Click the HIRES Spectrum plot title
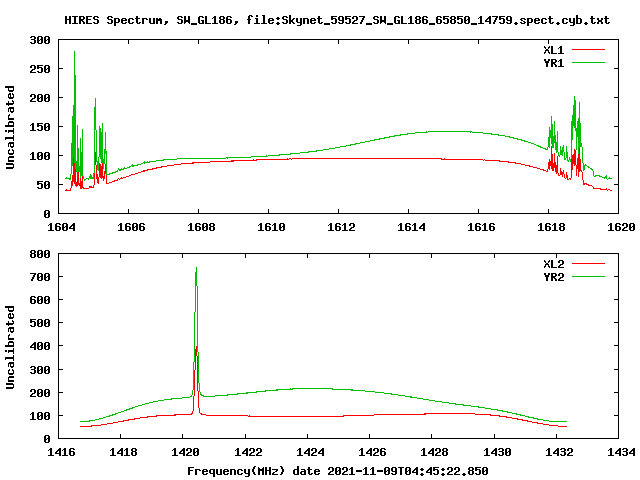This screenshot has height=480, width=640. point(337,20)
